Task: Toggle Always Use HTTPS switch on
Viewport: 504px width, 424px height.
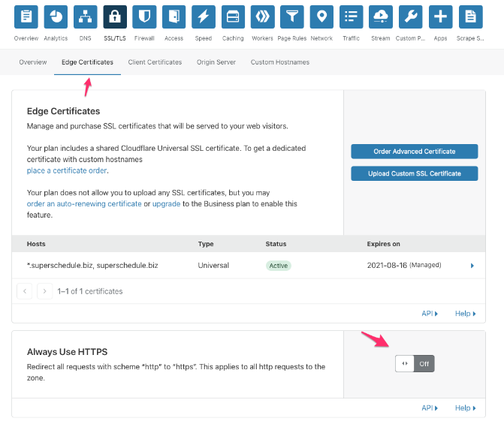Action: point(415,364)
